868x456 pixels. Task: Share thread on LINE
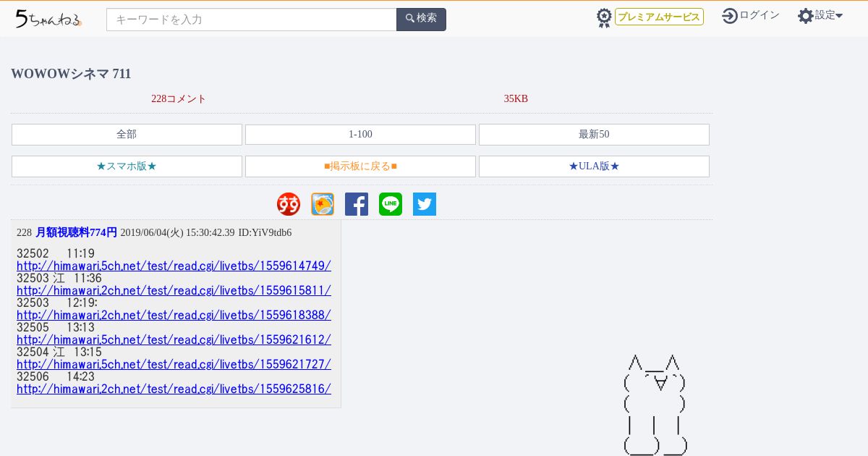click(x=391, y=204)
